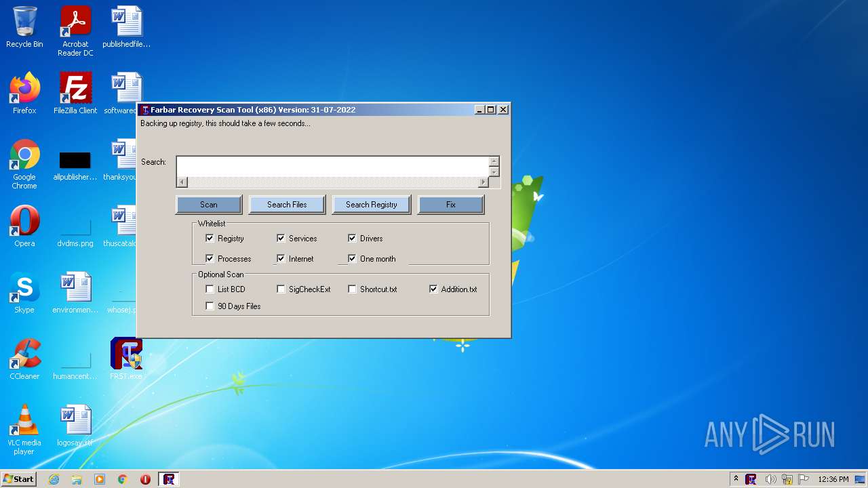Image resolution: width=868 pixels, height=488 pixels.
Task: Show hidden tray icons arrow
Action: [x=736, y=479]
